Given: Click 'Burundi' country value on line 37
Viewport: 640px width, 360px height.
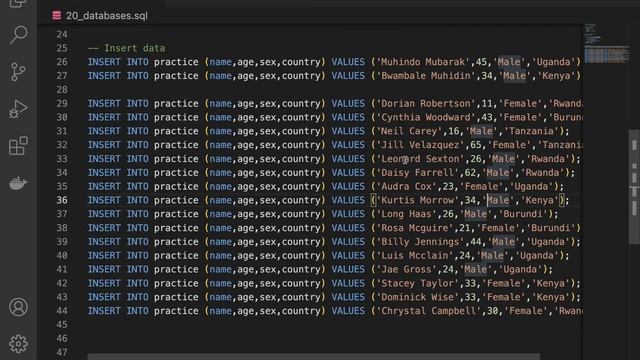Looking at the screenshot, I should tap(523, 214).
